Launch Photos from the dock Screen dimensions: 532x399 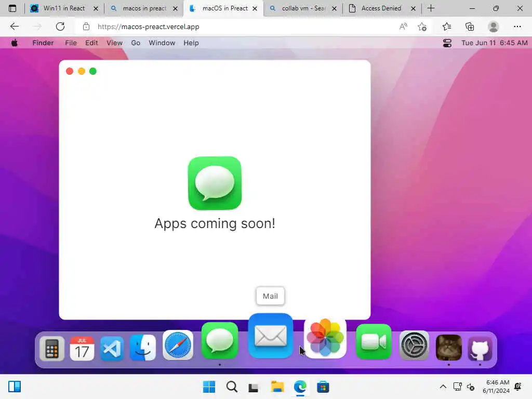click(325, 338)
